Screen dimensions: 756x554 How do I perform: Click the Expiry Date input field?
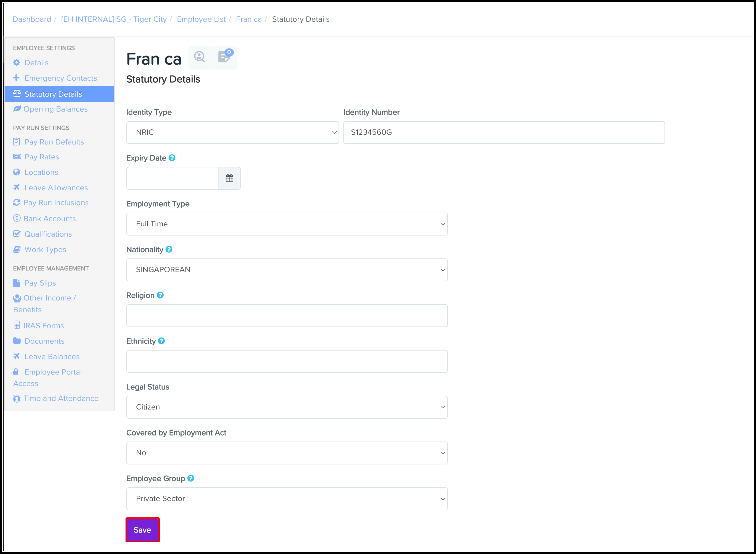[173, 178]
